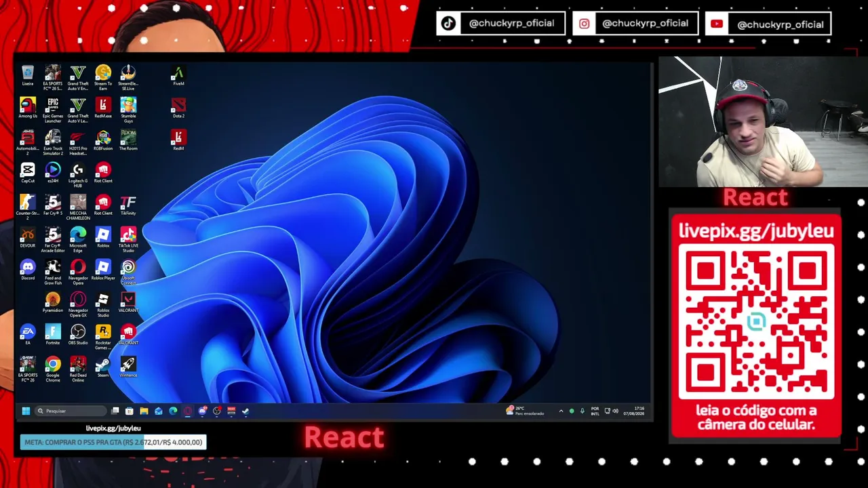Launch Counter-Strike 2 shortcut

coord(28,208)
